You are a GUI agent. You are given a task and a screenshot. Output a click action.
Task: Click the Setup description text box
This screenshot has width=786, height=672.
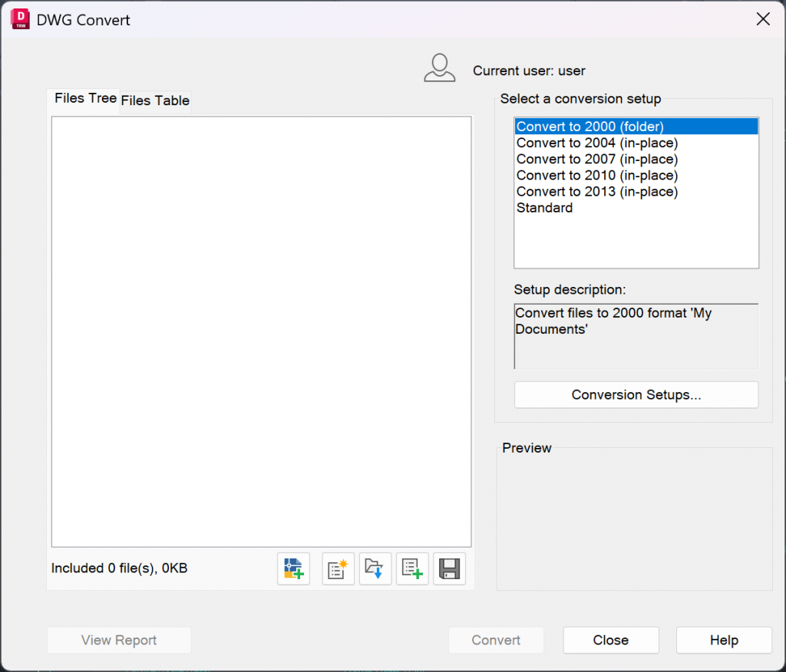(x=636, y=336)
